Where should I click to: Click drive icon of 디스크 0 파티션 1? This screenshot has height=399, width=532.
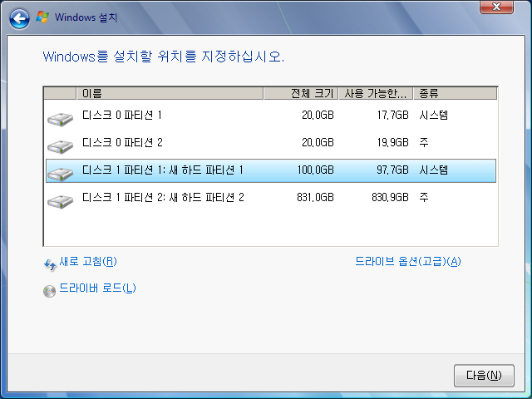[61, 119]
